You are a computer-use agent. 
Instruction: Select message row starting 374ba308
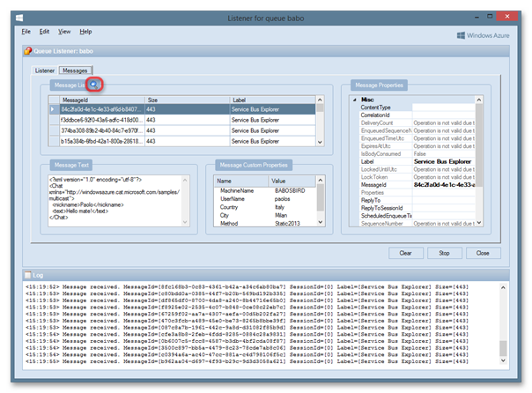pos(182,130)
